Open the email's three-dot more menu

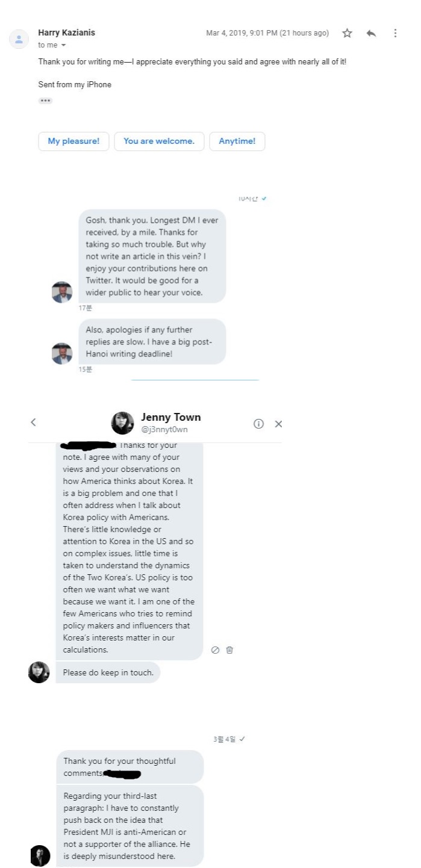(395, 33)
